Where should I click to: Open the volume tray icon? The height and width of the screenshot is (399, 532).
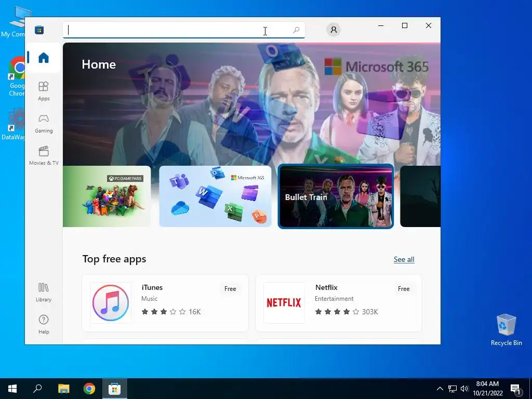click(x=464, y=389)
